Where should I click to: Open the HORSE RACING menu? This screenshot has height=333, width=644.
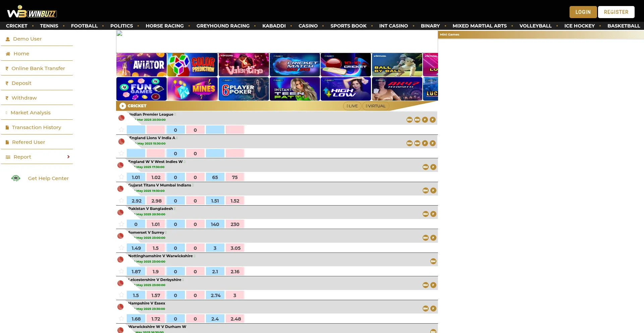coord(165,26)
